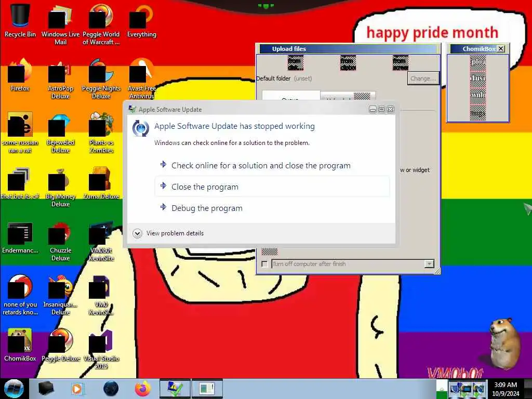
Task: Click the 'from clipboard' upload button
Action: [348, 63]
